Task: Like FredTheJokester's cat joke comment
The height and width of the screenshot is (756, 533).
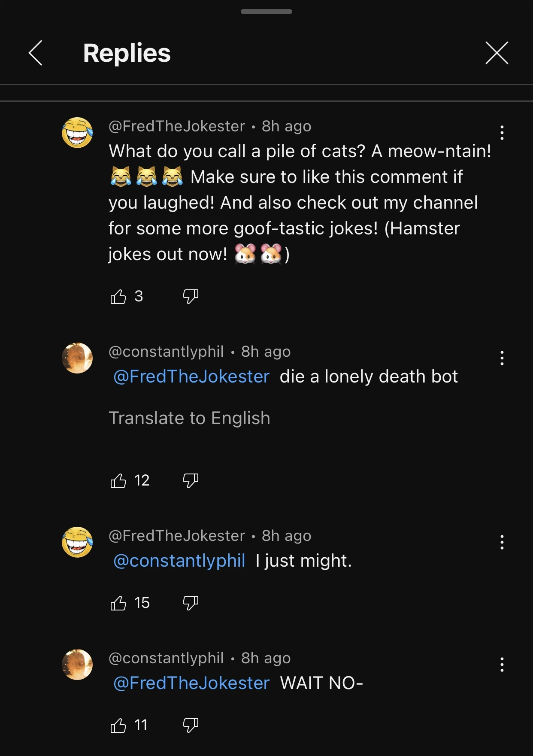Action: (x=118, y=297)
